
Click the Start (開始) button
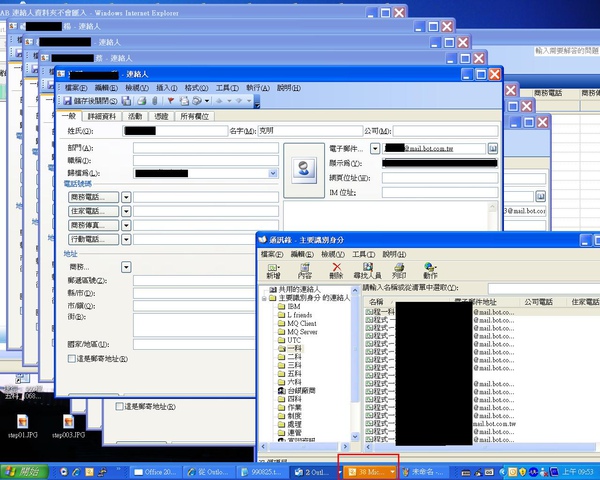point(24,472)
